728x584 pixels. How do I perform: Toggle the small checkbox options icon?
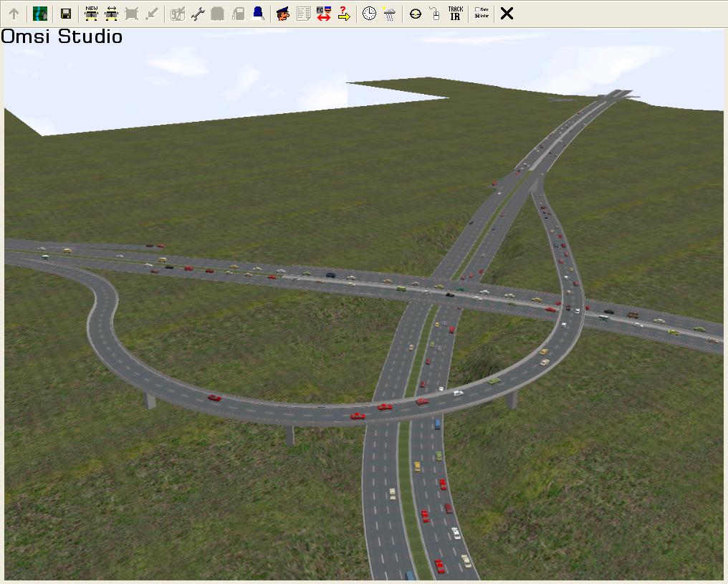click(482, 13)
